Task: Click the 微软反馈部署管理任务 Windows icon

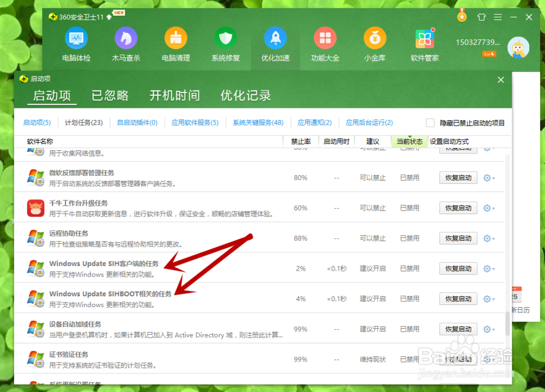Action: point(36,178)
